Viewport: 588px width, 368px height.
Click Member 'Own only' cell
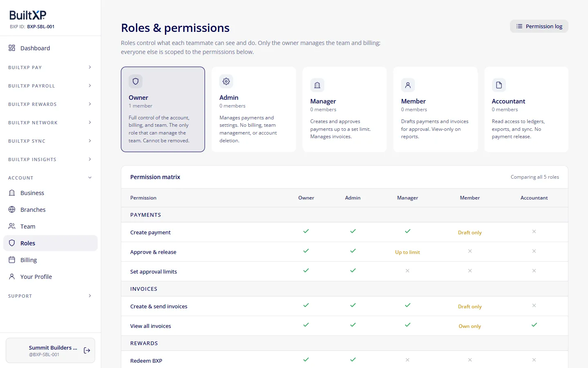pyautogui.click(x=470, y=326)
